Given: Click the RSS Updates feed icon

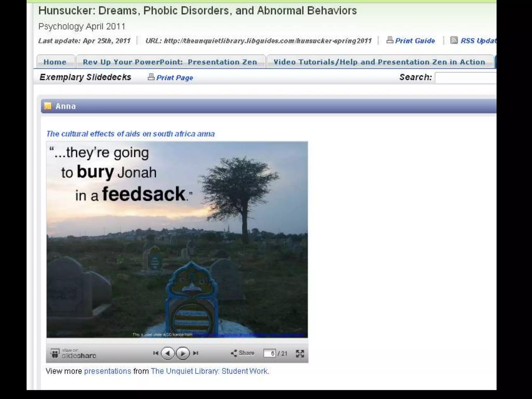Looking at the screenshot, I should 454,40.
